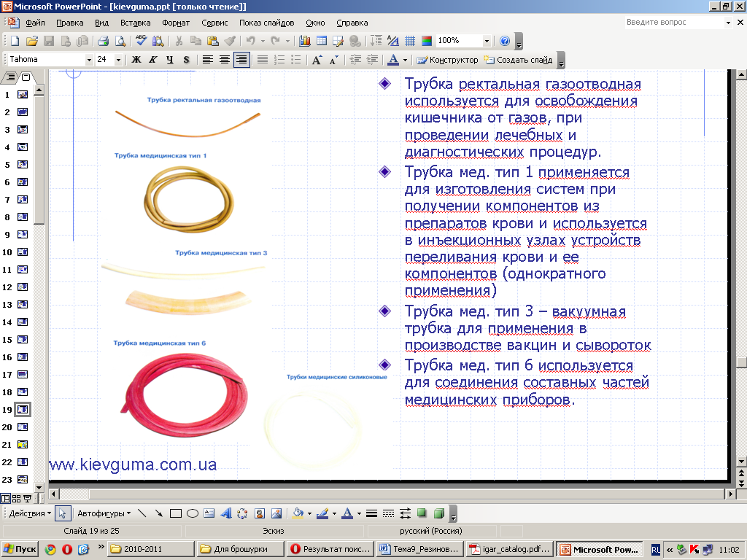
Task: Insert clip art icon in drawing toolbar
Action: (x=260, y=513)
